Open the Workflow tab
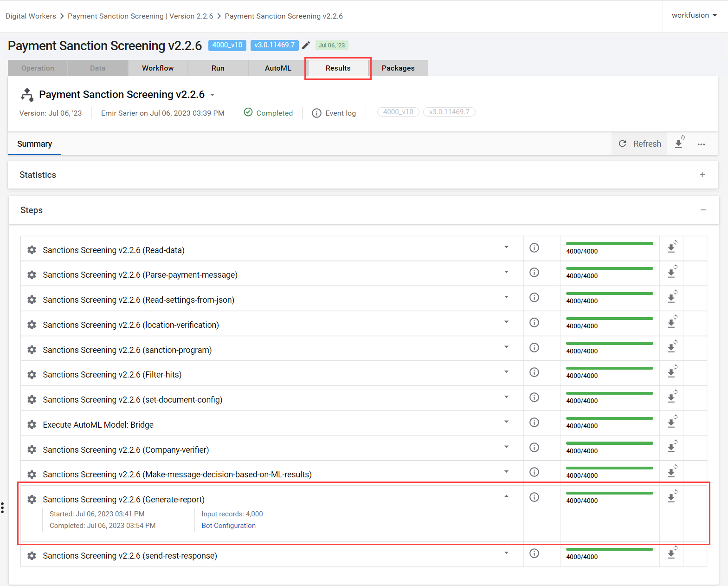728x586 pixels. [x=158, y=68]
